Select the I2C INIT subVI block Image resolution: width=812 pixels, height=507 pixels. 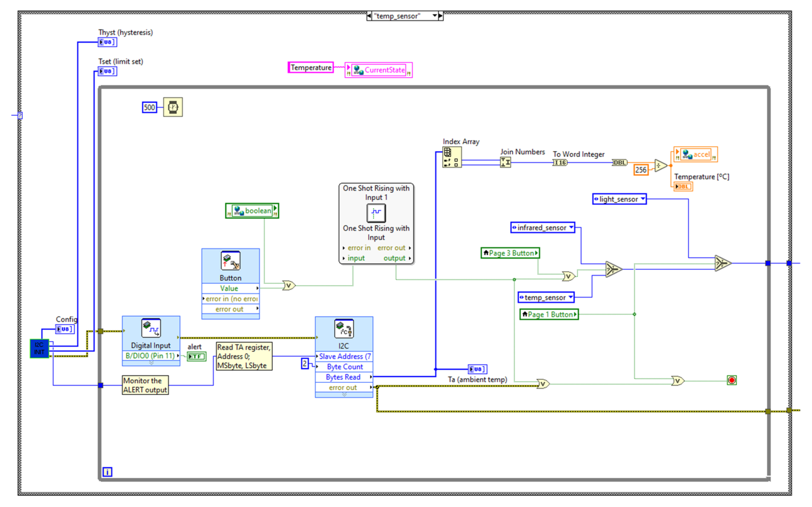(x=39, y=349)
